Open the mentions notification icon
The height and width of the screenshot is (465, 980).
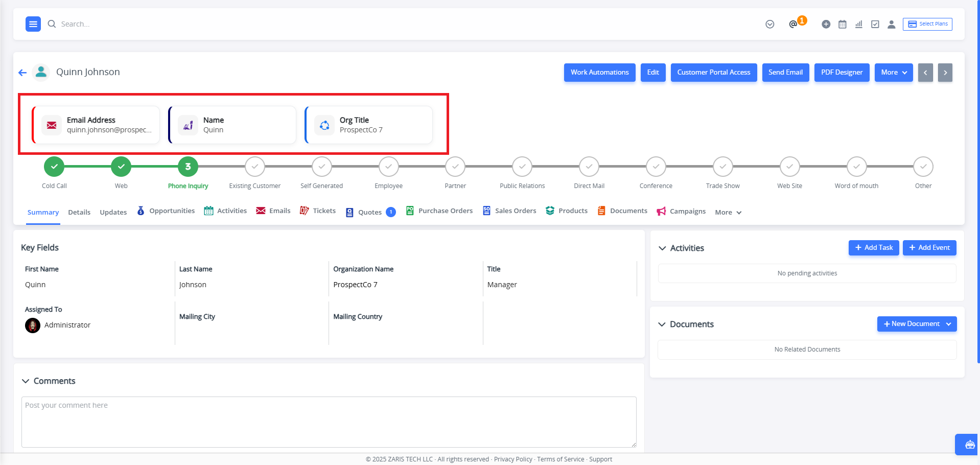(793, 24)
